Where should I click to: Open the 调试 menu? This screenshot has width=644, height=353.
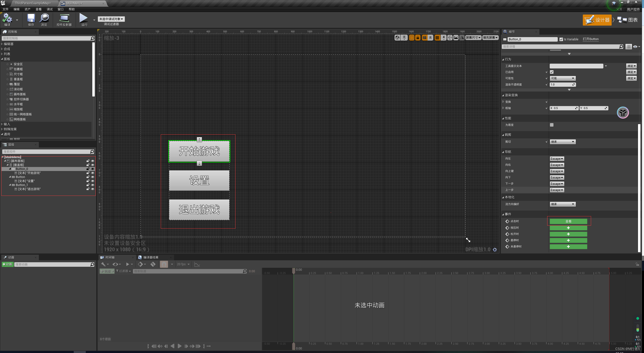pos(50,9)
